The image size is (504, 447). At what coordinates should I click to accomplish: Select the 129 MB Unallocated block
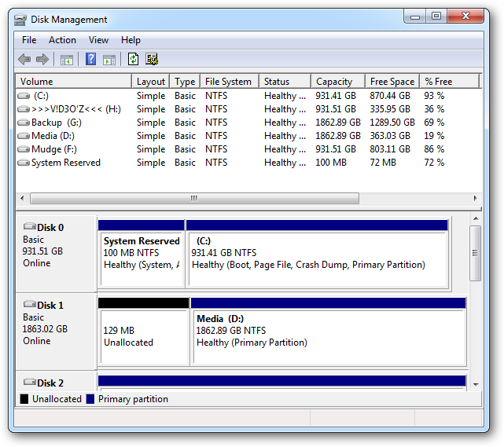[x=143, y=331]
